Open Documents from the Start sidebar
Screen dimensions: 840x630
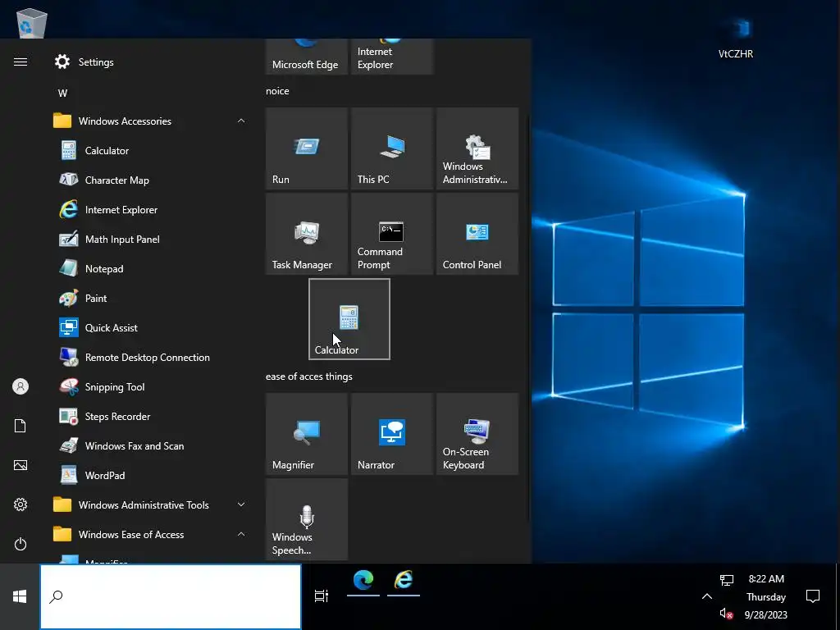coord(21,426)
